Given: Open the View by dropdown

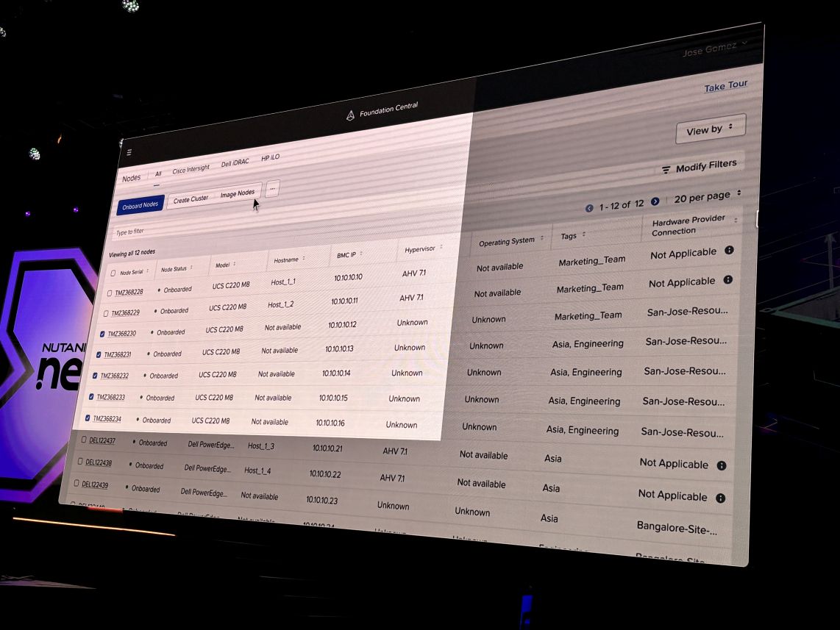Looking at the screenshot, I should [x=709, y=129].
